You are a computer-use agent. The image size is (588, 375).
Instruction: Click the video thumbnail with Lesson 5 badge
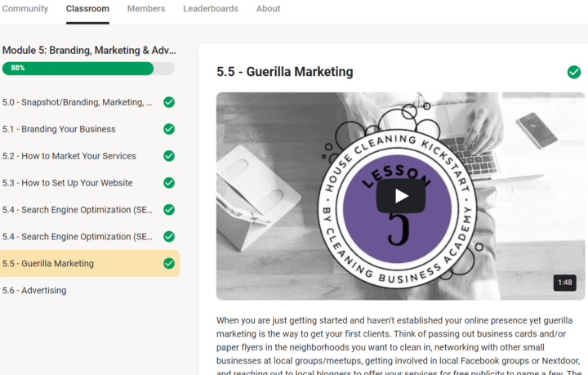[x=400, y=196]
